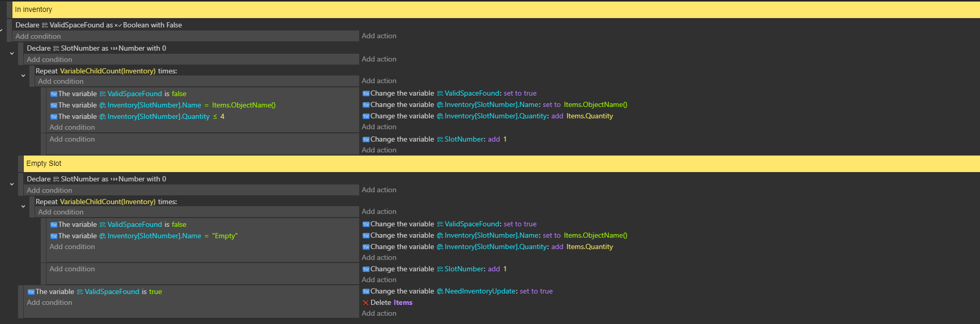Collapse the ValidSpaceFound declaration event
Screen dimensions: 980x324
tap(2, 30)
